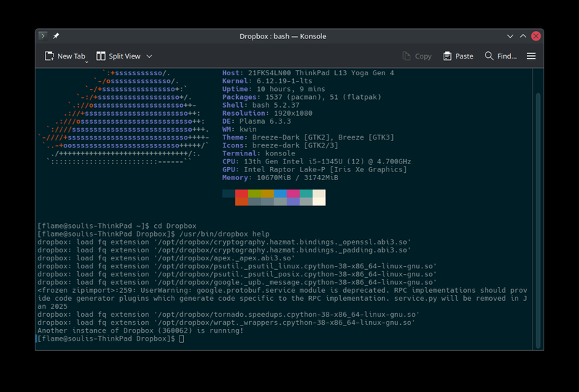Click the Copy toolbar button
The image size is (579, 392).
(416, 56)
